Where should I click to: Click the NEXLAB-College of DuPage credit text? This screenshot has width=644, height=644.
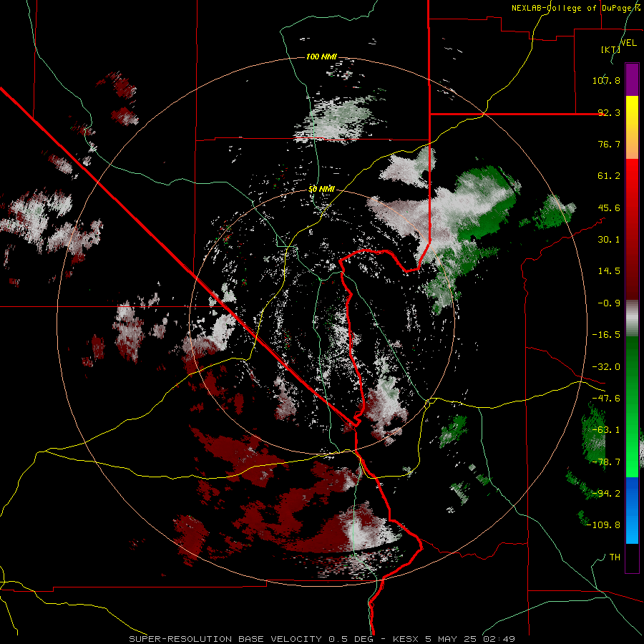coord(573,8)
